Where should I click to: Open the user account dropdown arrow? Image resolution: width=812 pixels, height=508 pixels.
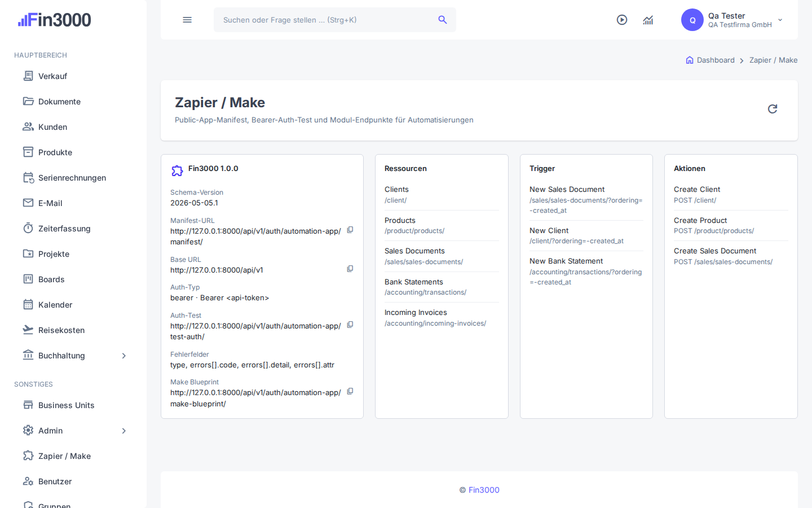tap(780, 20)
